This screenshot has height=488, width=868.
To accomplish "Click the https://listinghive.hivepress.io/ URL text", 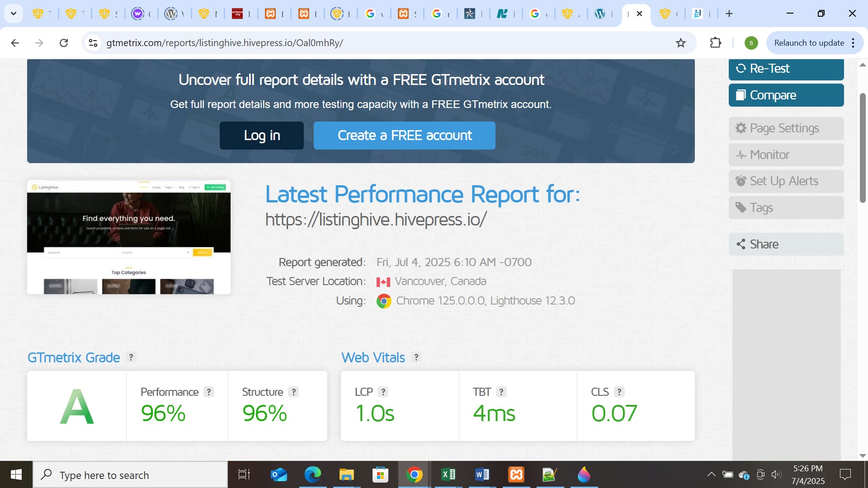I will pyautogui.click(x=376, y=220).
